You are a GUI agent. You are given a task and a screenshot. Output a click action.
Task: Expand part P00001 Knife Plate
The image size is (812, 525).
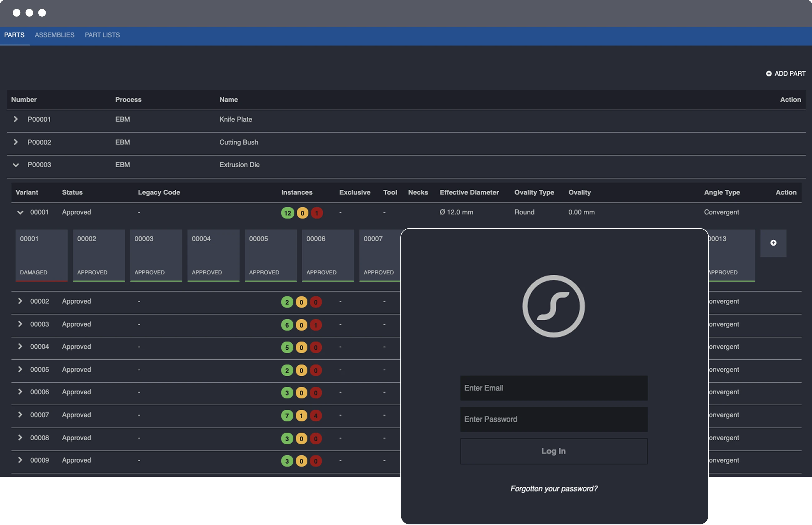point(16,119)
